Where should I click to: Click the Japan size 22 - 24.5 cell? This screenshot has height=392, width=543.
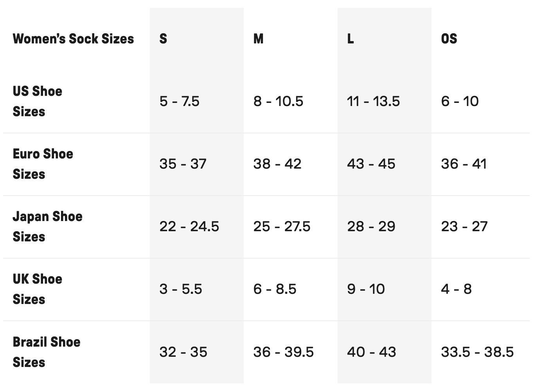(189, 227)
